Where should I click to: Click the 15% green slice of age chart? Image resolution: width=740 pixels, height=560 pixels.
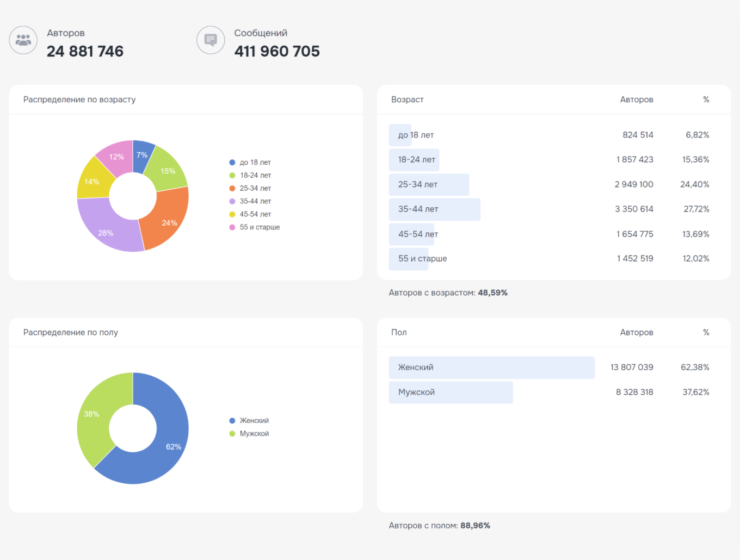click(x=168, y=169)
